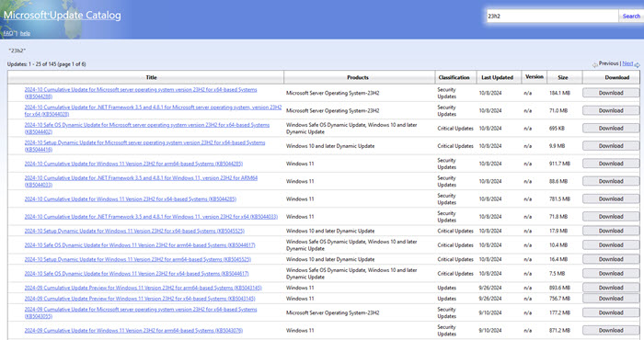
Task: Download the 177.2 MB 2024-09 server update
Action: click(x=611, y=312)
